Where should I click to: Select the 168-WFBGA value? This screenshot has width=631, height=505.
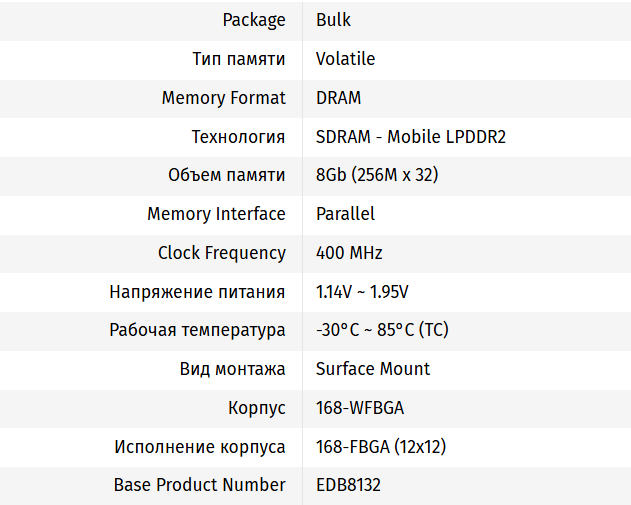pyautogui.click(x=359, y=408)
